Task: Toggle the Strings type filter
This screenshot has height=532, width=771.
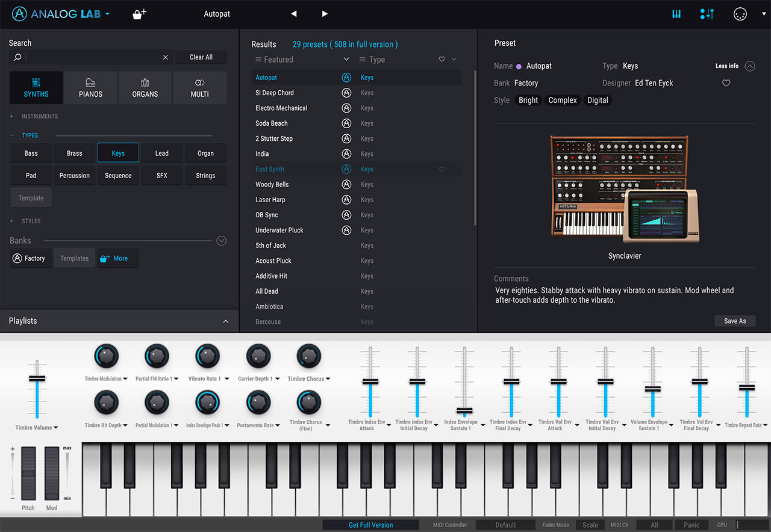Action: click(x=205, y=175)
